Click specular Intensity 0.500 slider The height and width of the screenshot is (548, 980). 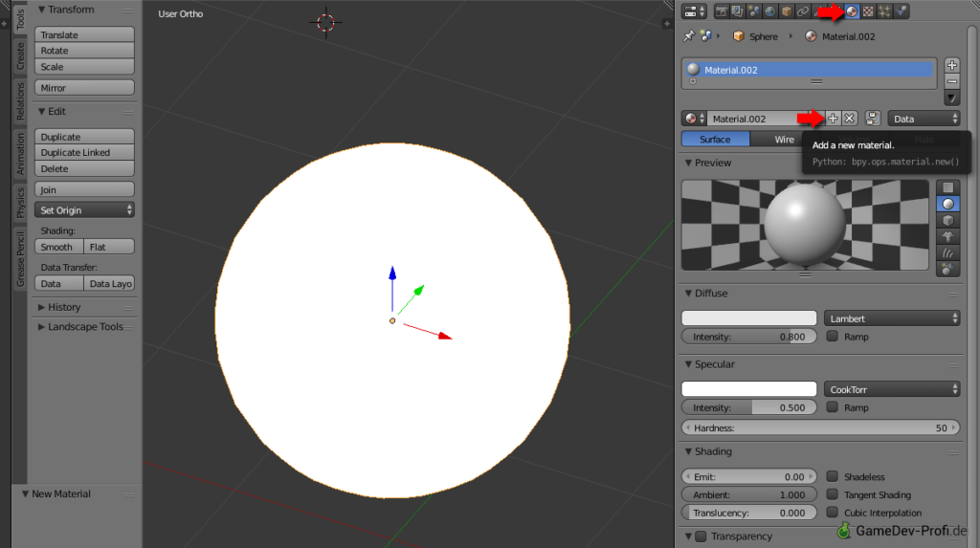click(x=748, y=407)
